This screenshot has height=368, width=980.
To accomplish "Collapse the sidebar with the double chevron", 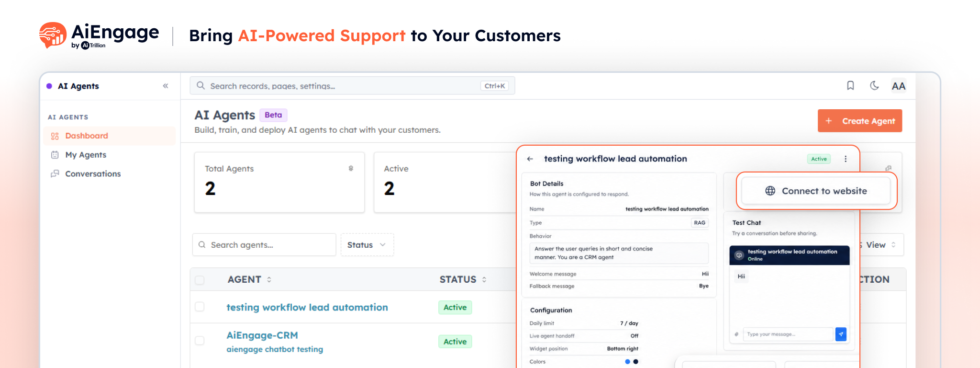I will 166,86.
